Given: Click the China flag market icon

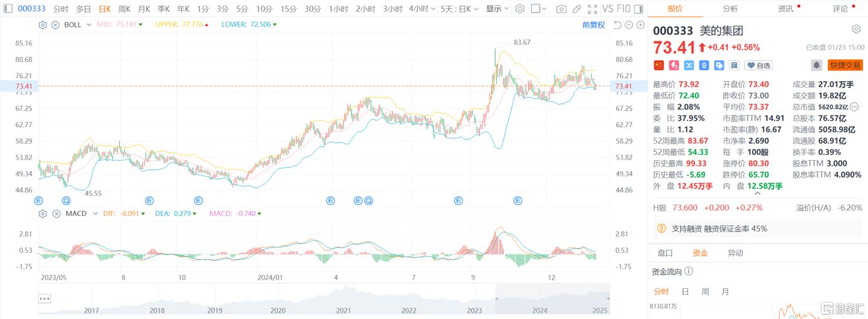Looking at the screenshot, I should [659, 65].
